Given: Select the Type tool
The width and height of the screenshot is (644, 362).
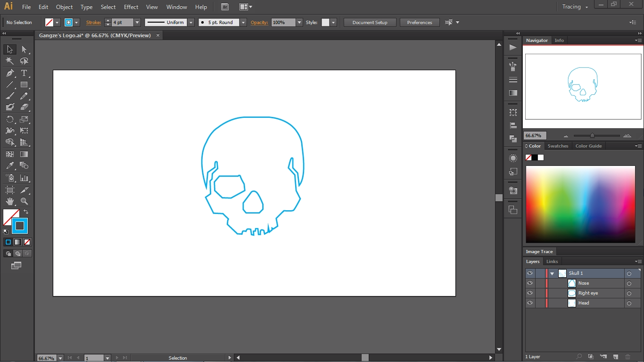Looking at the screenshot, I should tap(24, 73).
